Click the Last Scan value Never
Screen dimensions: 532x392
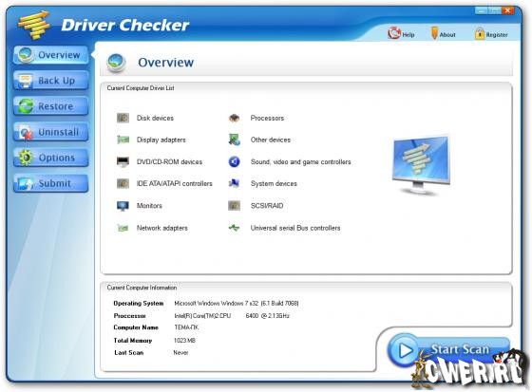tap(180, 353)
